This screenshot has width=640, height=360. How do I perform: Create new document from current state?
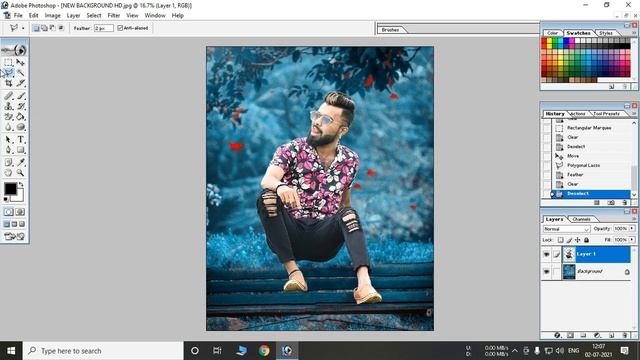coord(597,202)
